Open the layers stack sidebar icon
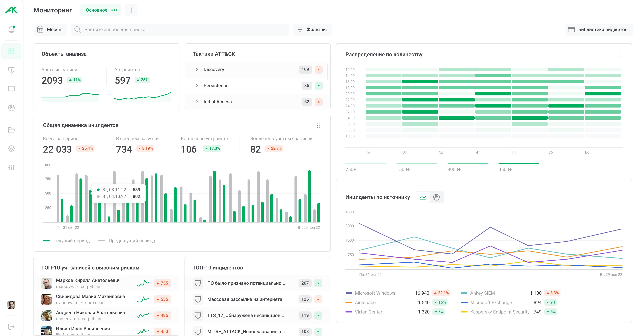644x336 pixels. pyautogui.click(x=11, y=149)
